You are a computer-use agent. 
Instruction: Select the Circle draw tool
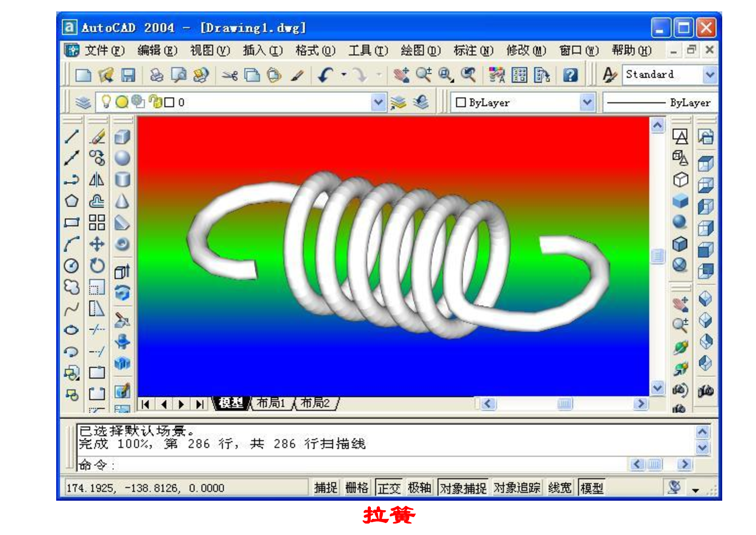point(71,265)
